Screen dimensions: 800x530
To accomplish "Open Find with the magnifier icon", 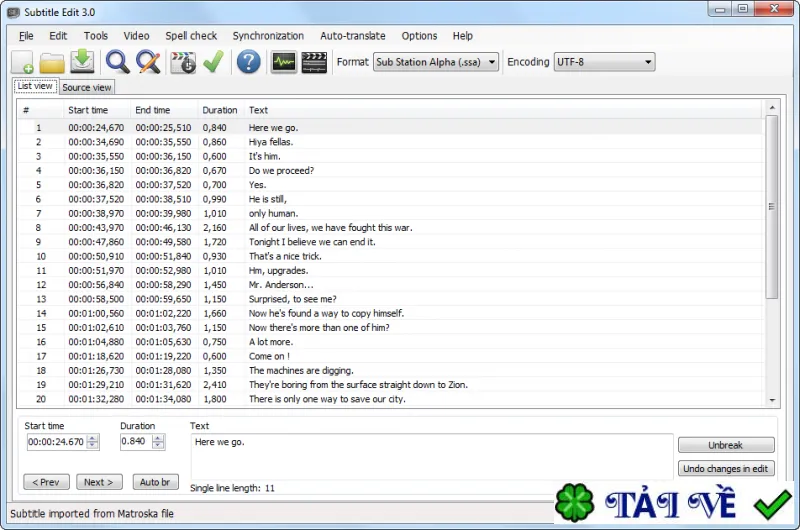I will click(117, 62).
